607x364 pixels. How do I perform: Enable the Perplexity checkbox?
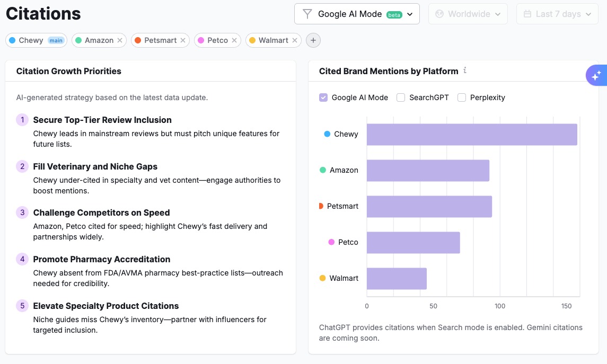click(x=461, y=97)
